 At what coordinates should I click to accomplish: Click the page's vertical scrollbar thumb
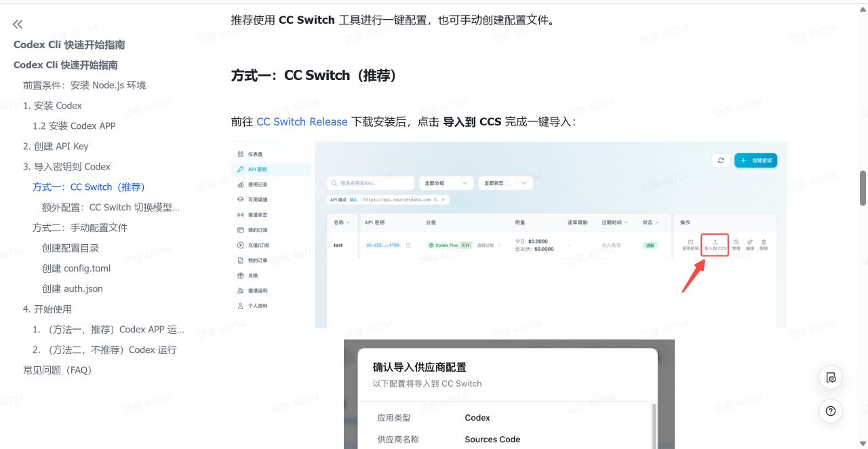pyautogui.click(x=863, y=188)
